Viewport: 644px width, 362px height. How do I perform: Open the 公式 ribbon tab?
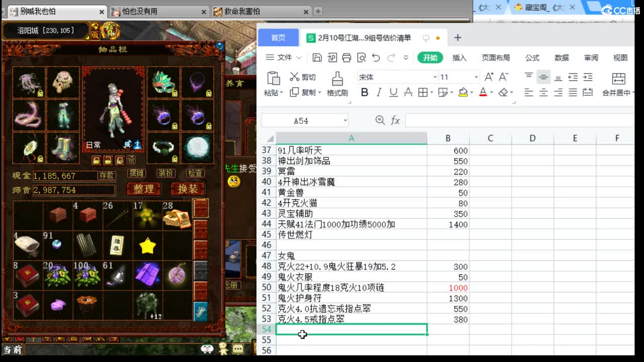(x=532, y=58)
